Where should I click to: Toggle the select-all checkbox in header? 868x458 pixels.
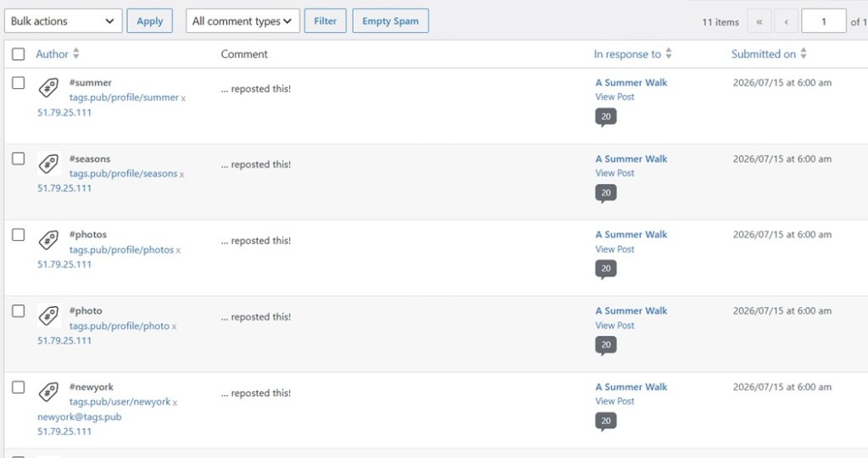pos(19,53)
